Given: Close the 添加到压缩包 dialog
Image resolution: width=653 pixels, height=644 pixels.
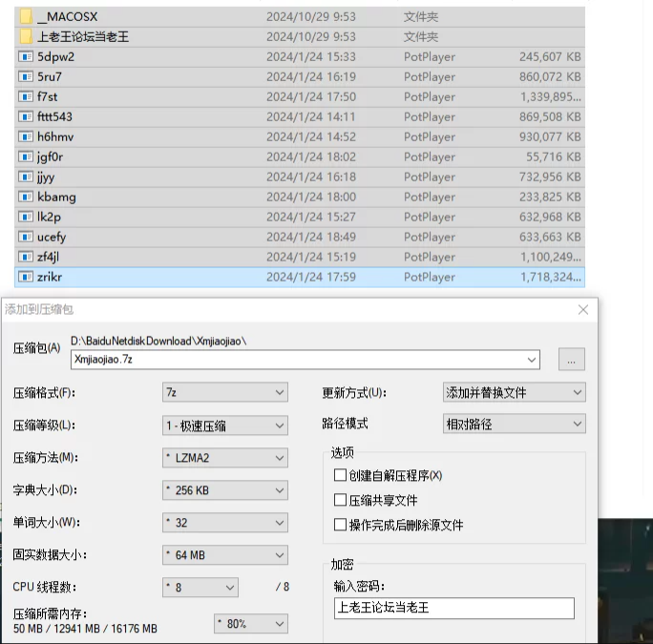Looking at the screenshot, I should [x=583, y=310].
